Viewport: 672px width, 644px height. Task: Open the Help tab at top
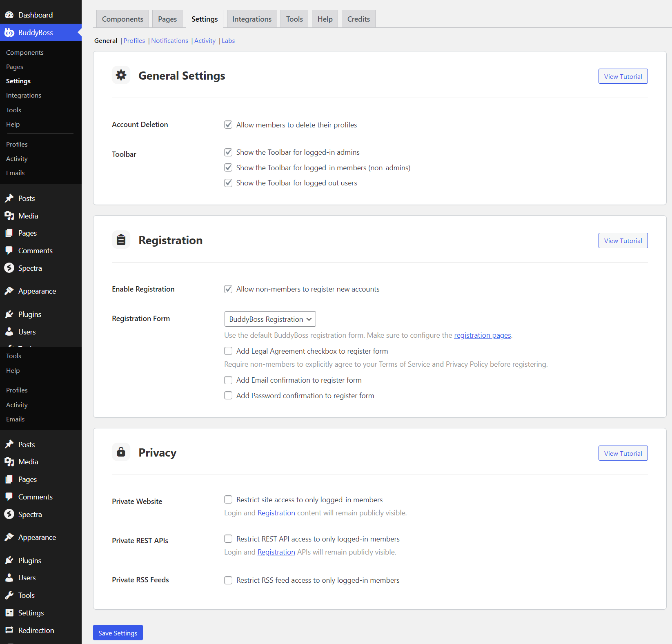(325, 19)
